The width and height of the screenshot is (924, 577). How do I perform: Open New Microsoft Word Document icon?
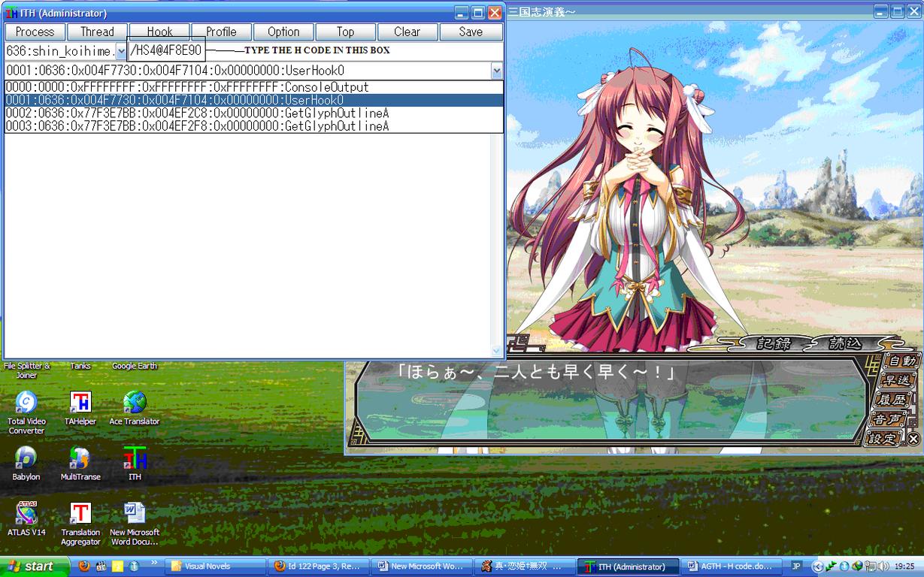click(135, 513)
